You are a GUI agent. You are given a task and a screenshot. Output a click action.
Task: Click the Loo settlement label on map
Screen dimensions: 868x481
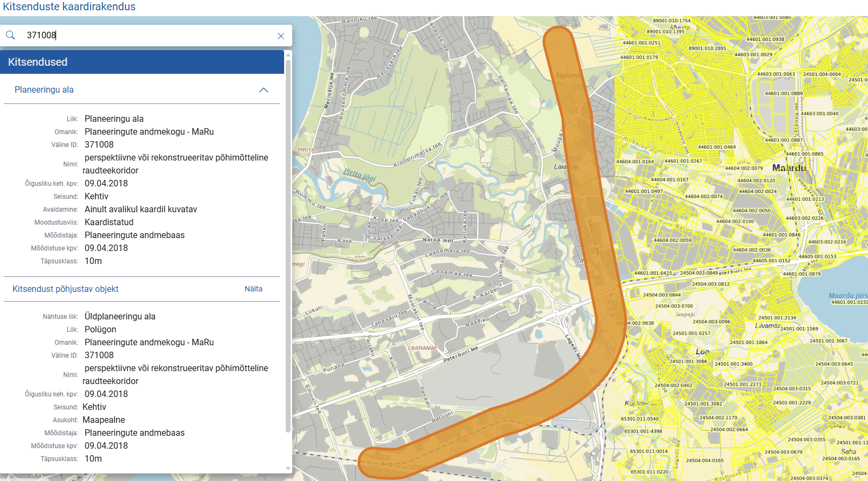click(x=702, y=352)
